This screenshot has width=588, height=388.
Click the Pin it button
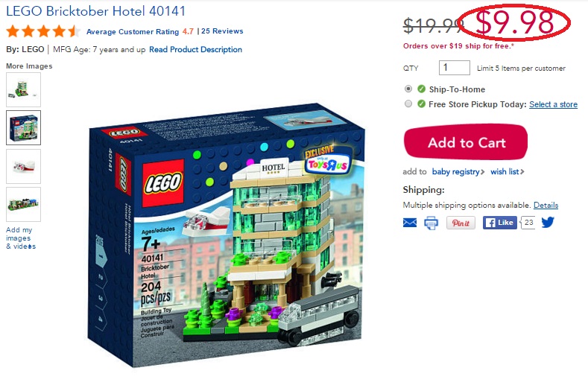(x=461, y=223)
